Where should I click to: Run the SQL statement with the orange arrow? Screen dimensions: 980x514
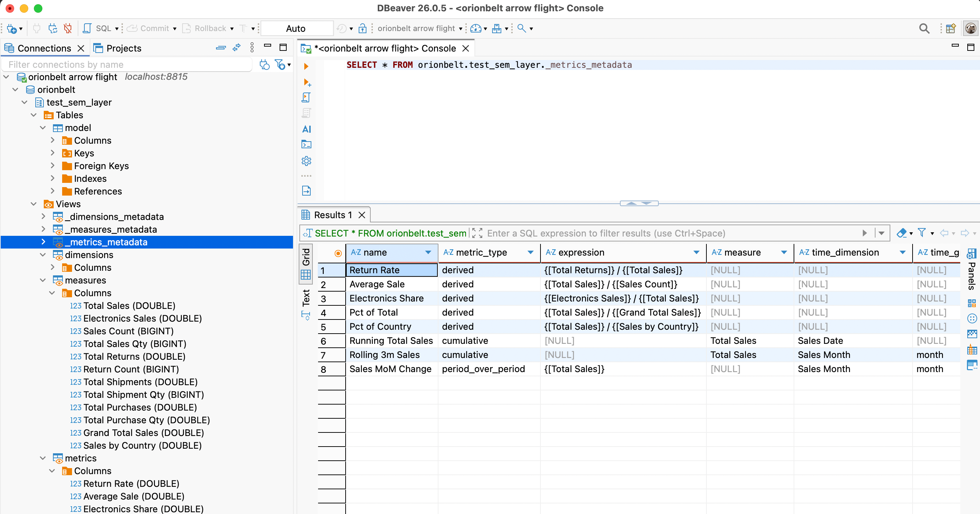click(306, 67)
